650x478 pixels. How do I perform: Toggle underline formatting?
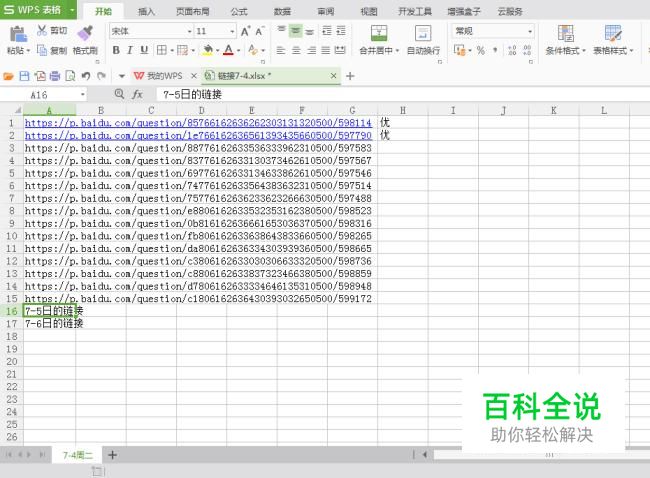144,50
